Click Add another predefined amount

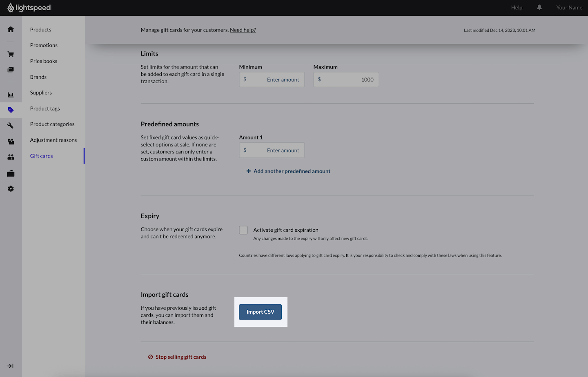tap(288, 171)
